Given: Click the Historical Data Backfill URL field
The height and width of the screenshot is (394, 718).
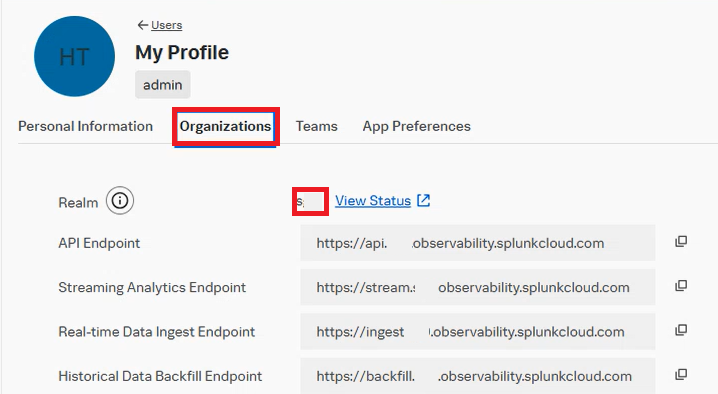Looking at the screenshot, I should click(x=478, y=376).
